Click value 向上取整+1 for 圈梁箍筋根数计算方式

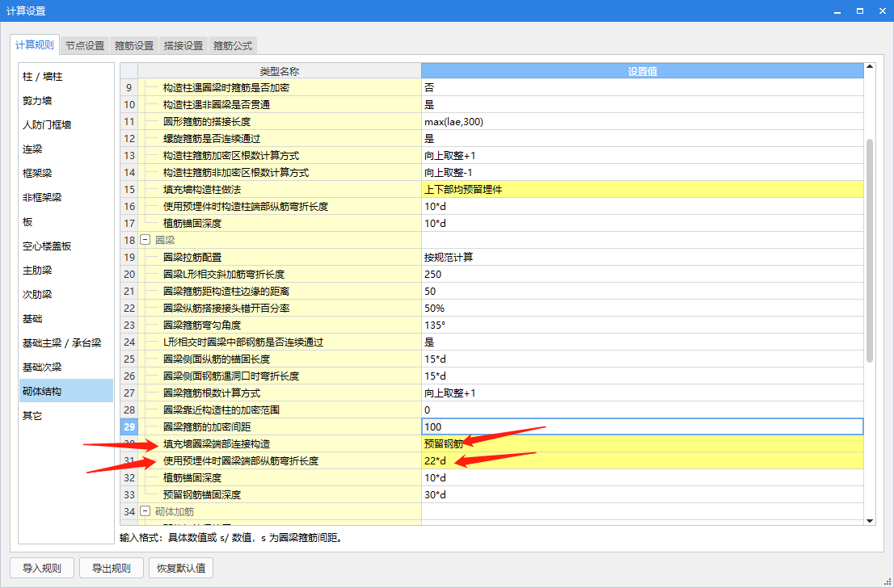click(x=643, y=393)
